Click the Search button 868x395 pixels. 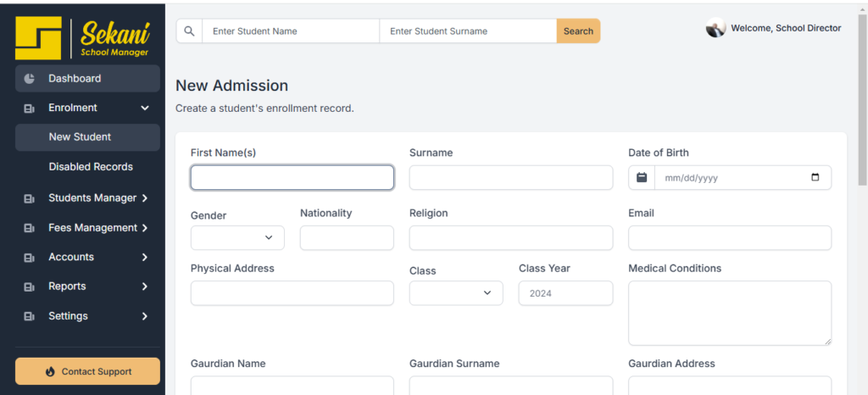click(x=578, y=31)
